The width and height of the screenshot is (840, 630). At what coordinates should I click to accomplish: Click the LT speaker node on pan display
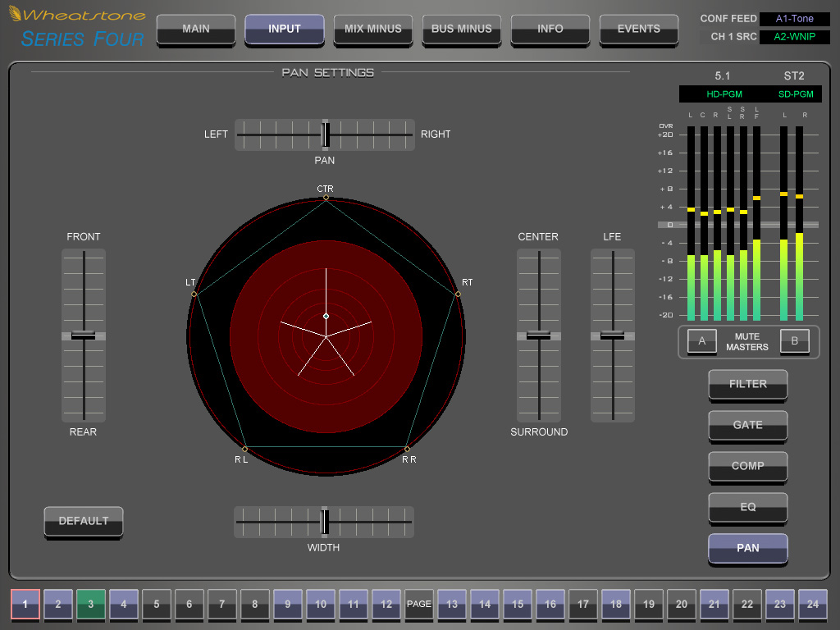pos(194,294)
